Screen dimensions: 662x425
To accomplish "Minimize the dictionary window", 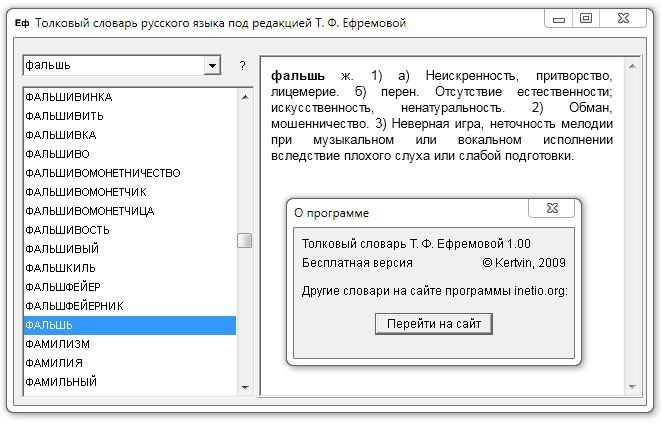I will pyautogui.click(x=559, y=19).
